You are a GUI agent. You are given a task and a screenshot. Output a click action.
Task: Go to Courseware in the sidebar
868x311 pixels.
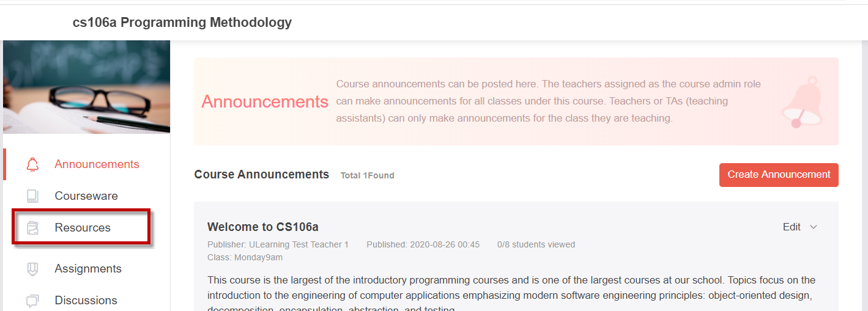[86, 196]
